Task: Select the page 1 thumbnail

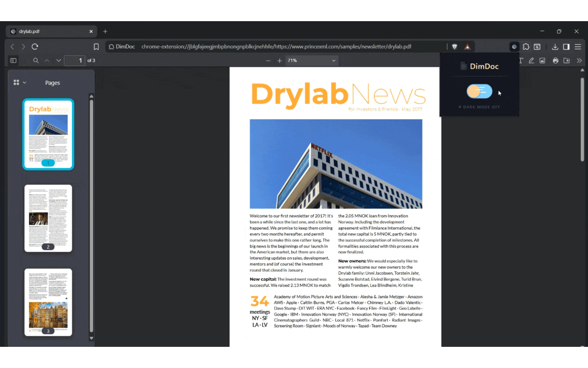Action: (x=48, y=134)
